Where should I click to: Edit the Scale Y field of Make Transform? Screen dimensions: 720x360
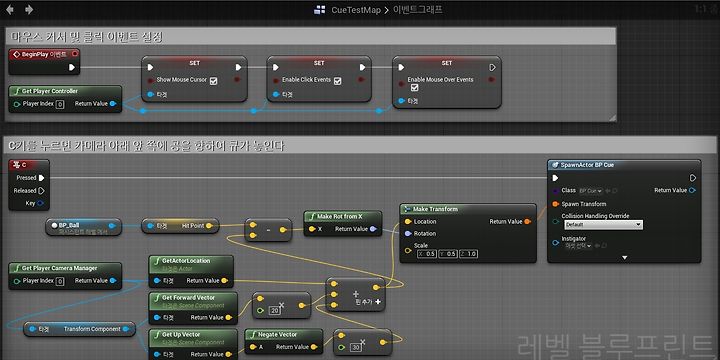[x=448, y=254]
